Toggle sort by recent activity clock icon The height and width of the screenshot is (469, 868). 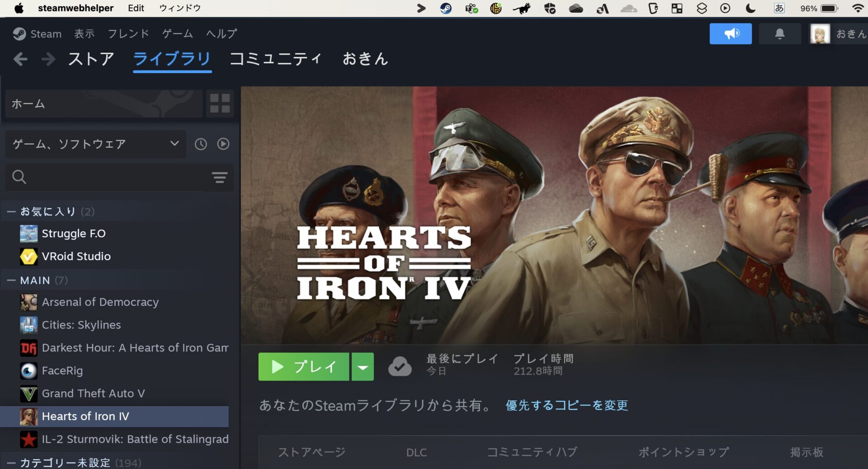point(201,144)
